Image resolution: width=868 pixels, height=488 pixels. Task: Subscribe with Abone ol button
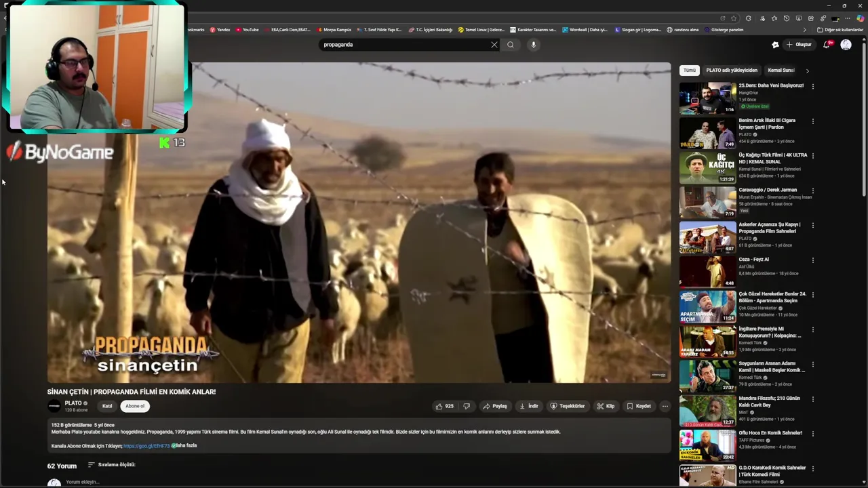pos(135,406)
